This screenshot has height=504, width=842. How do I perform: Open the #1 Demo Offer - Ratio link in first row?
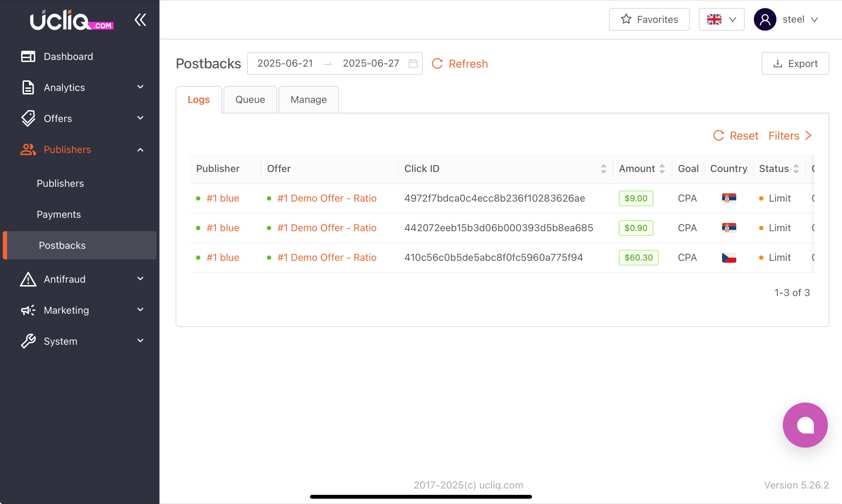tap(327, 198)
